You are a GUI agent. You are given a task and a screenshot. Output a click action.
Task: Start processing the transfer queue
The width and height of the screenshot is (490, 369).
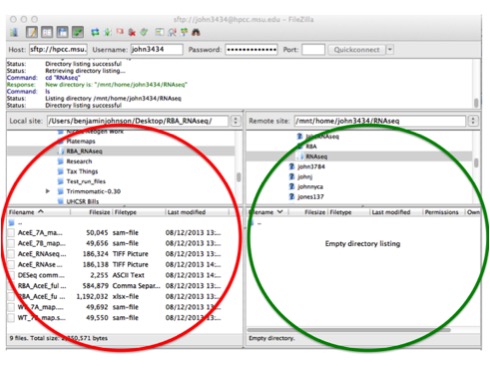[108, 32]
